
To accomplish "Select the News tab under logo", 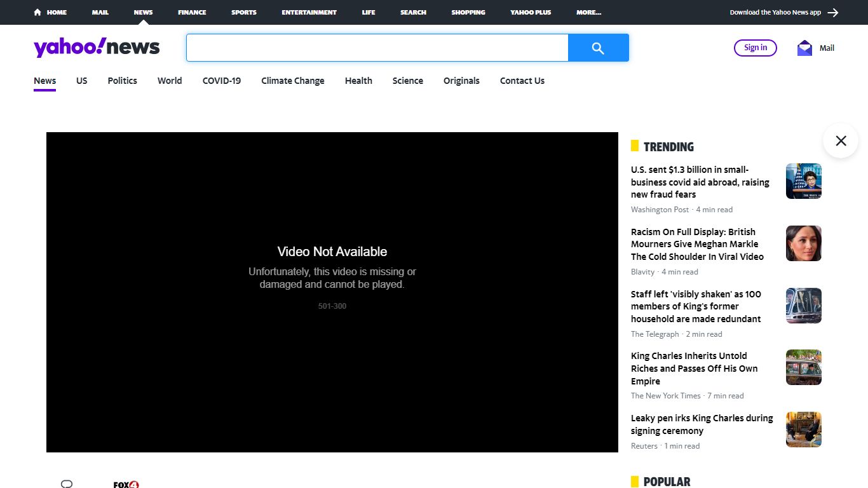I will pyautogui.click(x=44, y=81).
